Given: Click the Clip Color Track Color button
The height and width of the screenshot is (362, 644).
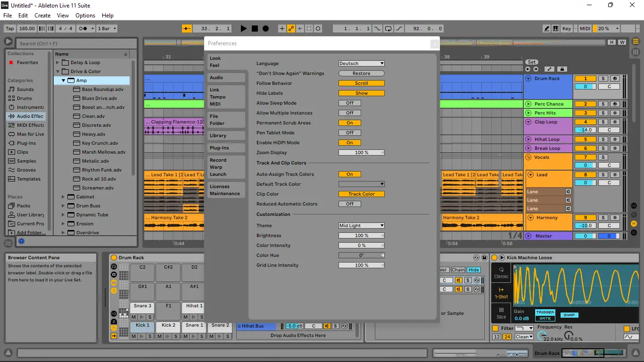Looking at the screenshot, I should click(362, 194).
